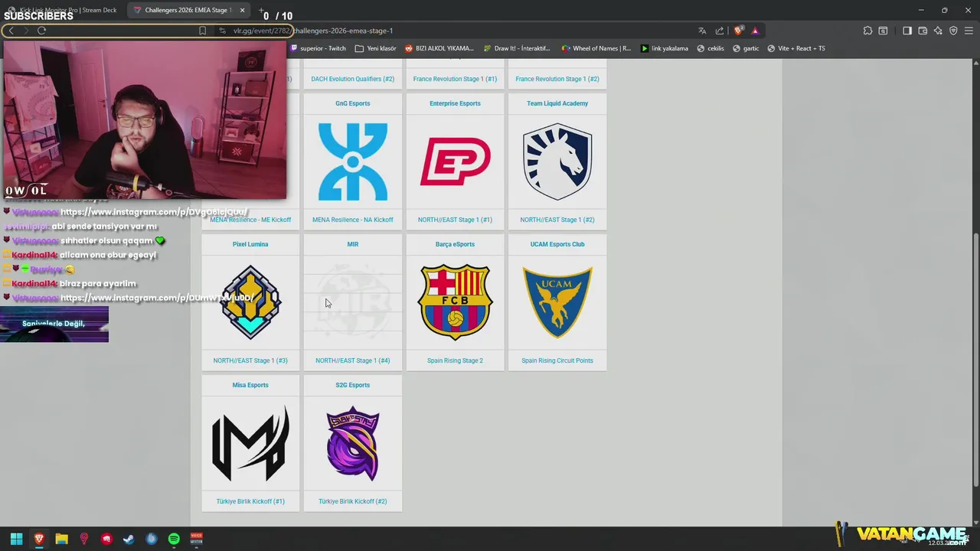This screenshot has width=980, height=551.
Task: Click the S2G Esports purple logo
Action: tap(352, 443)
